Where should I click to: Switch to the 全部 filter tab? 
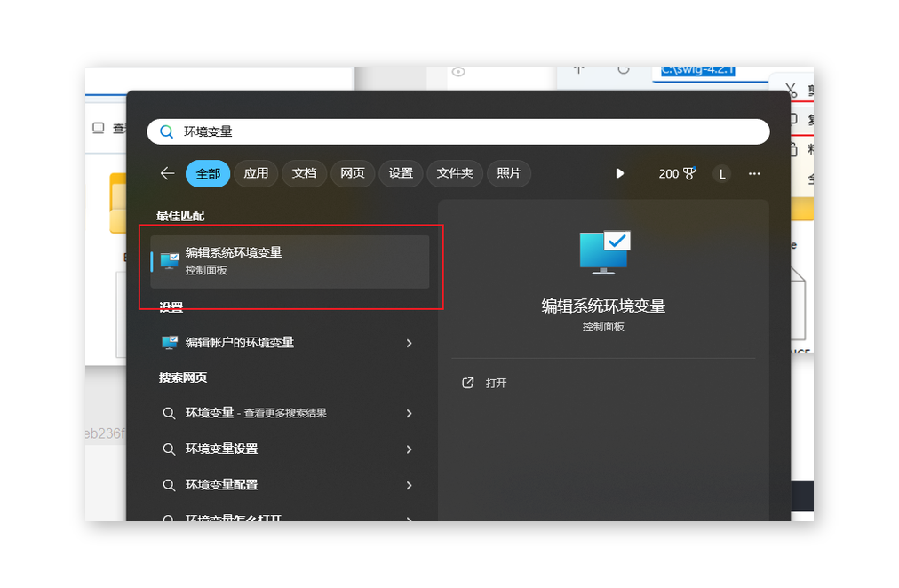pyautogui.click(x=207, y=173)
